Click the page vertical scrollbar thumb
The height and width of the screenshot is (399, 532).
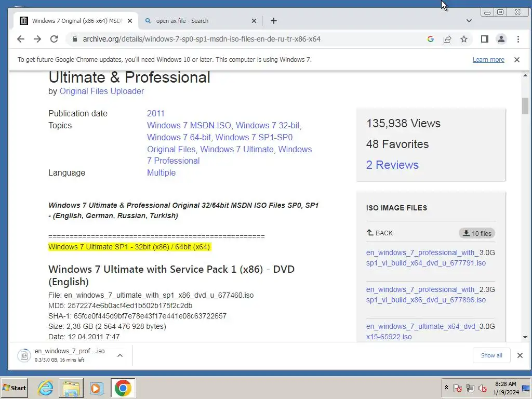pyautogui.click(x=525, y=106)
